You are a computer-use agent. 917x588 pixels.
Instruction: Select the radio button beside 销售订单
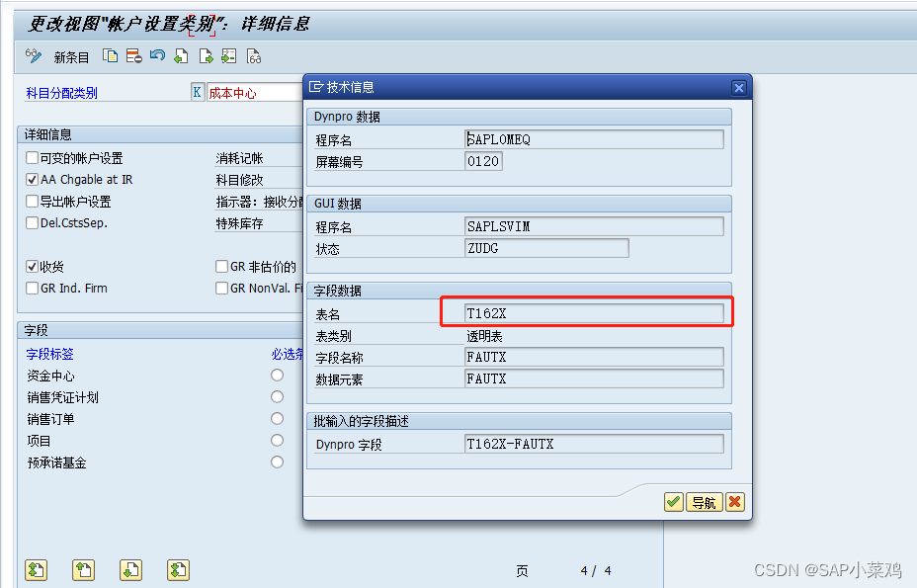pyautogui.click(x=277, y=418)
